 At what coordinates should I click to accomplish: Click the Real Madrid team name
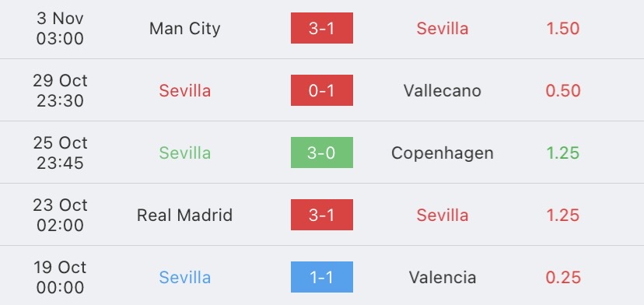pyautogui.click(x=185, y=215)
